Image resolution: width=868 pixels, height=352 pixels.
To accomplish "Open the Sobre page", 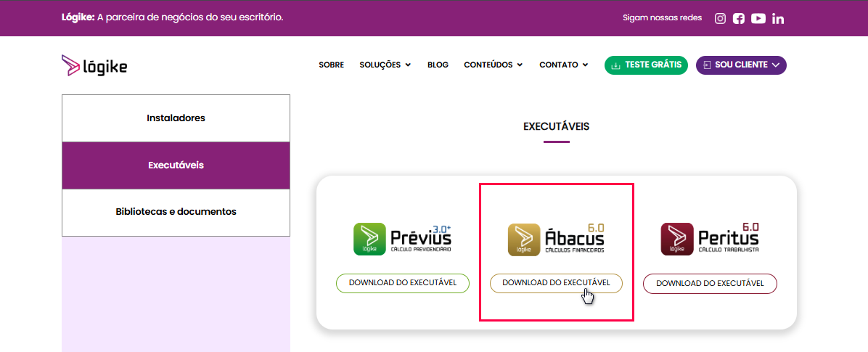I will tap(331, 65).
